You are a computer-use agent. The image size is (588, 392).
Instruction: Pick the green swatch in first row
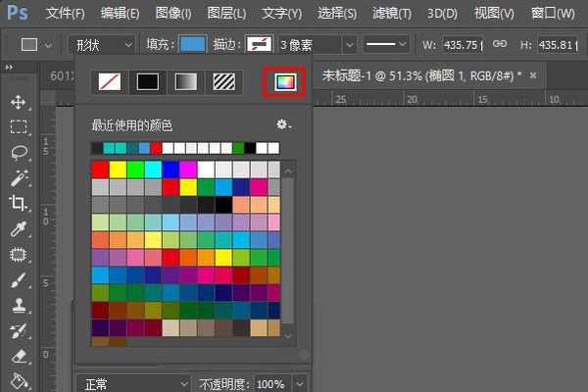pyautogui.click(x=135, y=170)
